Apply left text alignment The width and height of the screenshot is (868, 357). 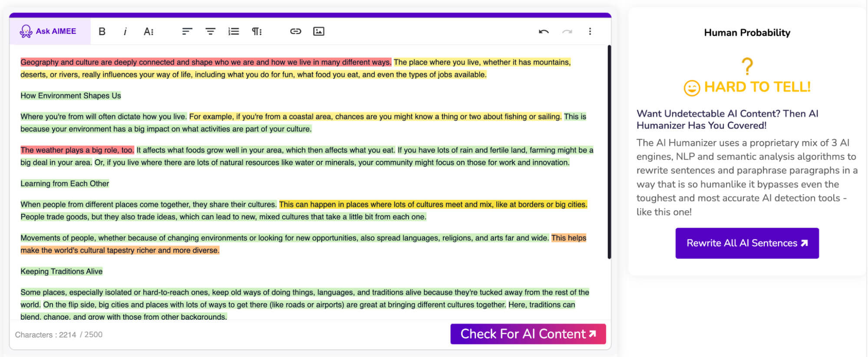click(187, 31)
